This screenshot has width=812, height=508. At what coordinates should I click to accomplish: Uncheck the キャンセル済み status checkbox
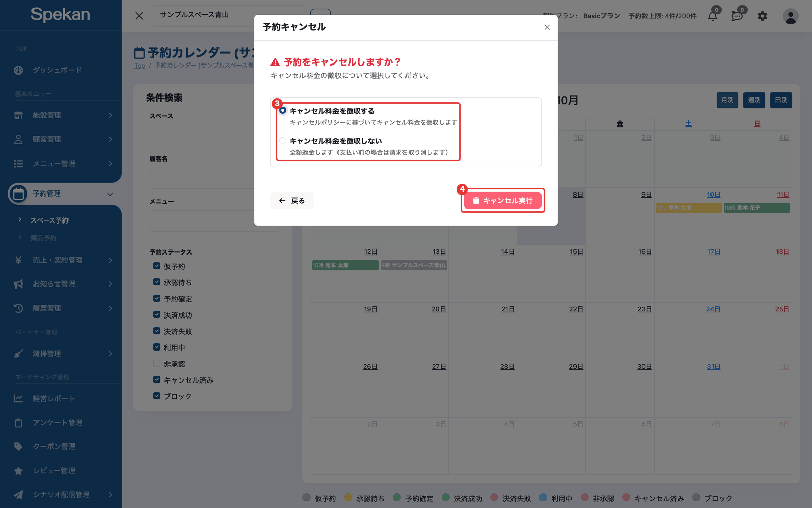pyautogui.click(x=157, y=380)
